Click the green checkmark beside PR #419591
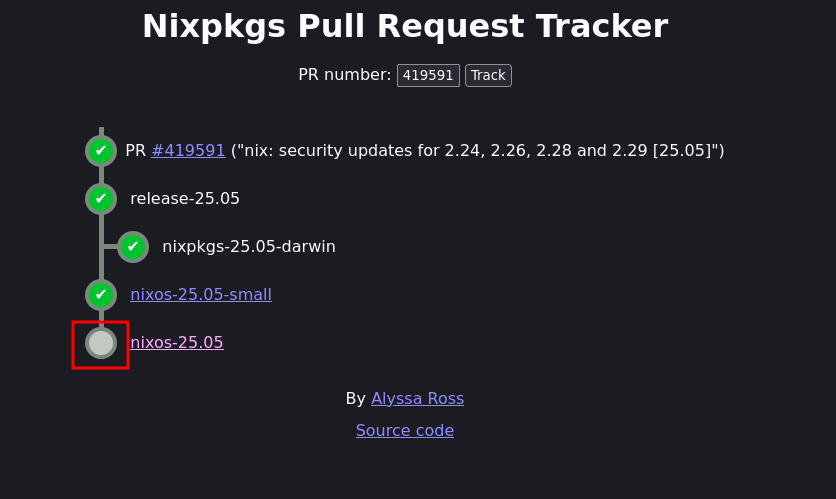This screenshot has height=499, width=836. click(x=101, y=151)
